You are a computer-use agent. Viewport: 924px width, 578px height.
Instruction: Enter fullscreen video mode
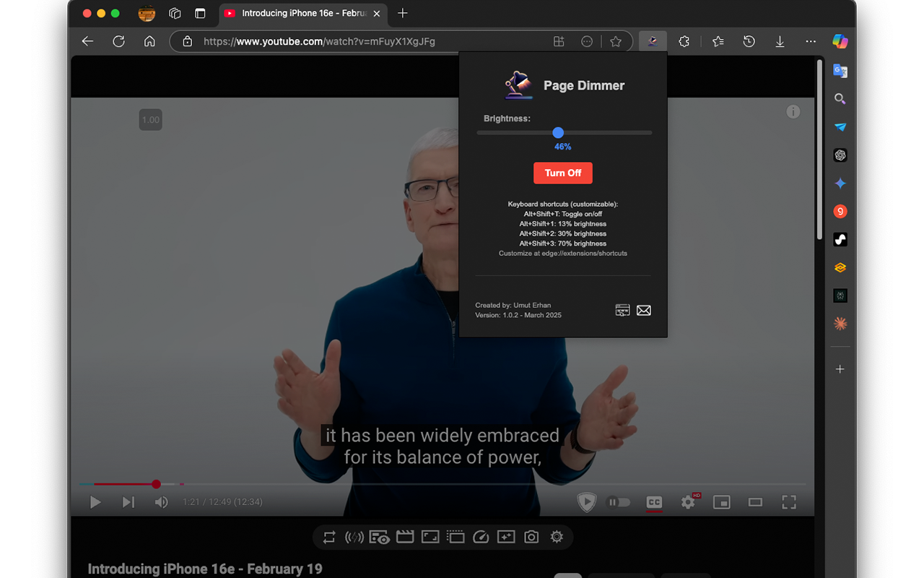(789, 502)
